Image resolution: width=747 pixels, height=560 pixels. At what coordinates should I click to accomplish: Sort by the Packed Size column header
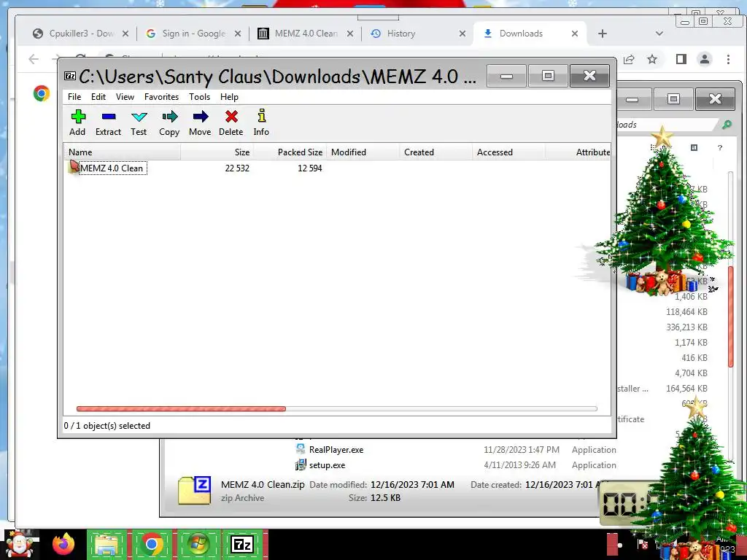pos(290,152)
